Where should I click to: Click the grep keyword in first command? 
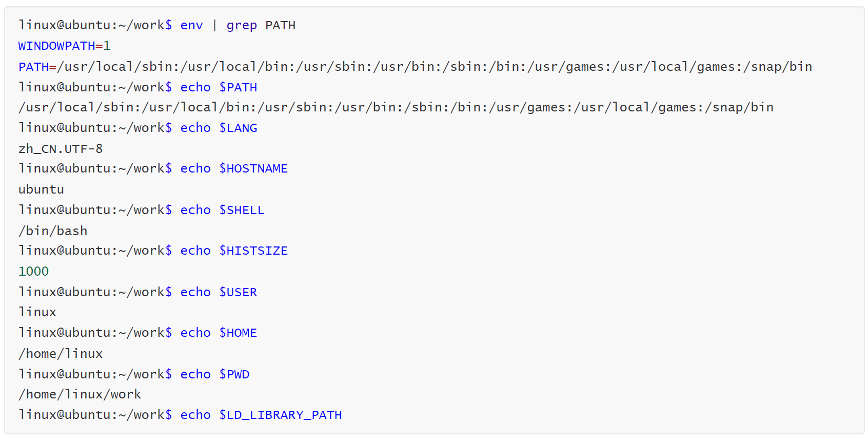[x=242, y=25]
